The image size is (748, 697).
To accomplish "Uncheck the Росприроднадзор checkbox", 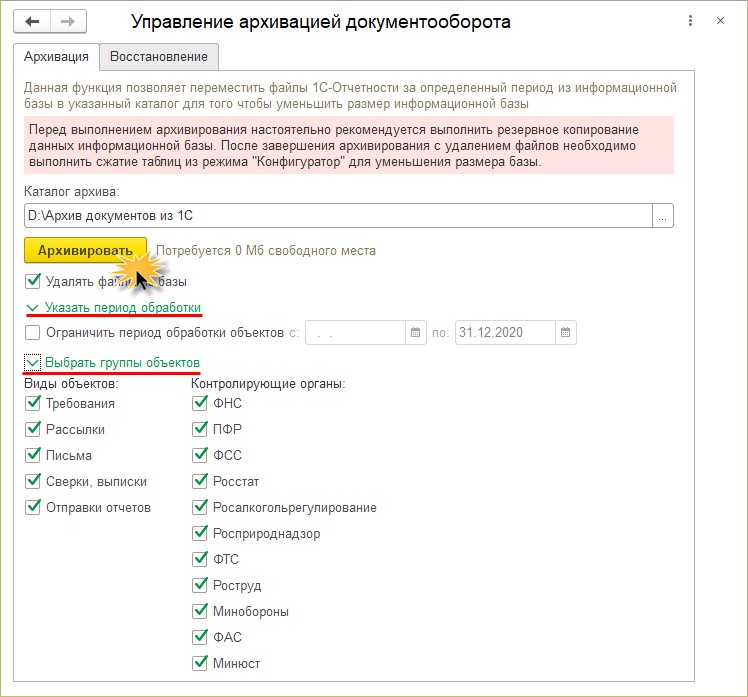I will (199, 533).
